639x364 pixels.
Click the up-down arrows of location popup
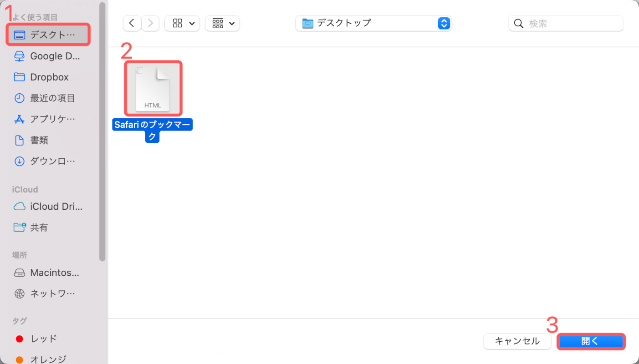(444, 23)
